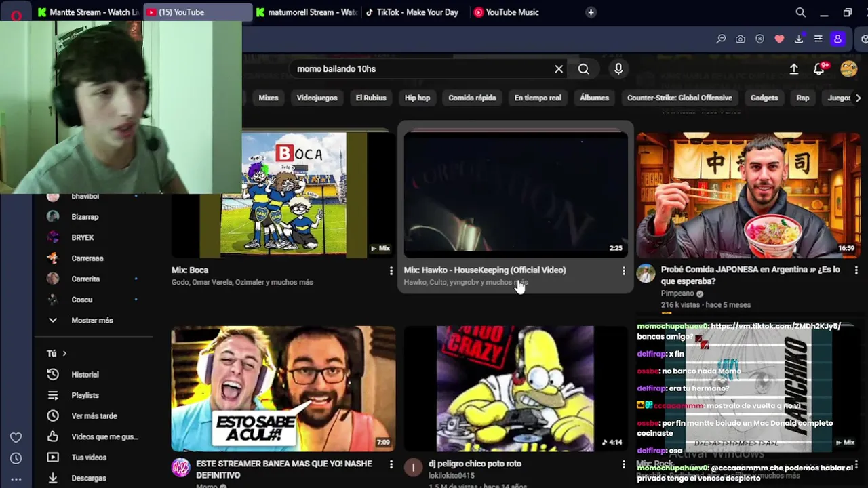Show more filter chips with right arrow
Viewport: 868px width, 488px height.
(858, 98)
